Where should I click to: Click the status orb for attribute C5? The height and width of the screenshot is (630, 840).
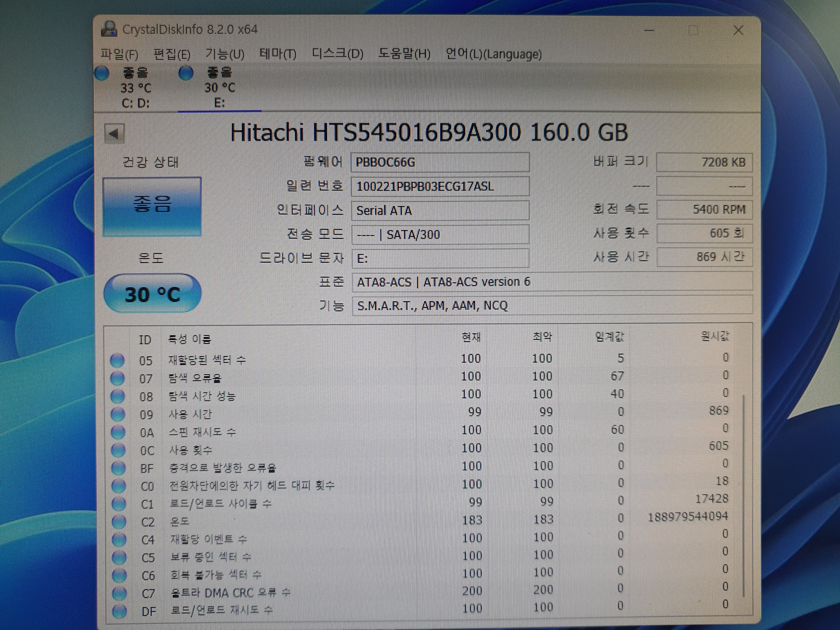coord(119,557)
